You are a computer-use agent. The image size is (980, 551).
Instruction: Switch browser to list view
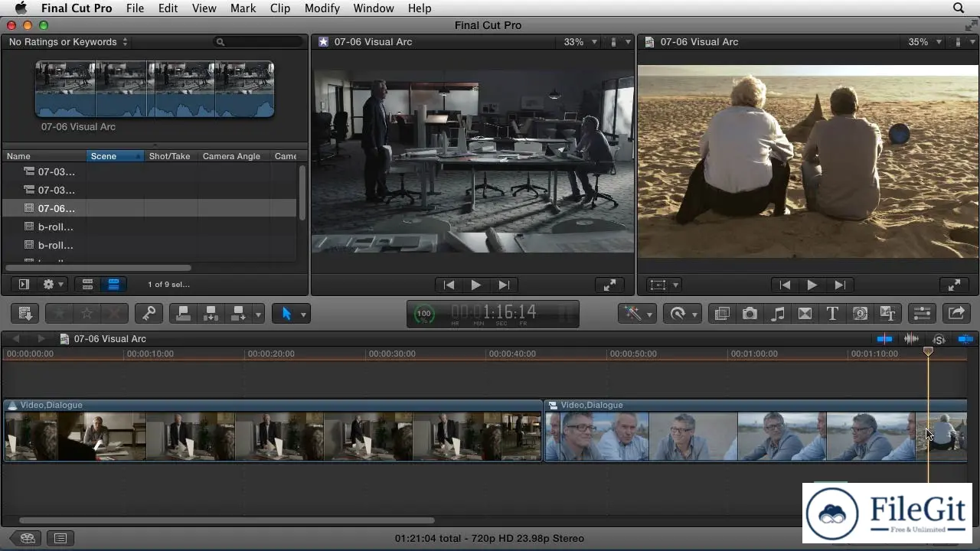tap(113, 284)
